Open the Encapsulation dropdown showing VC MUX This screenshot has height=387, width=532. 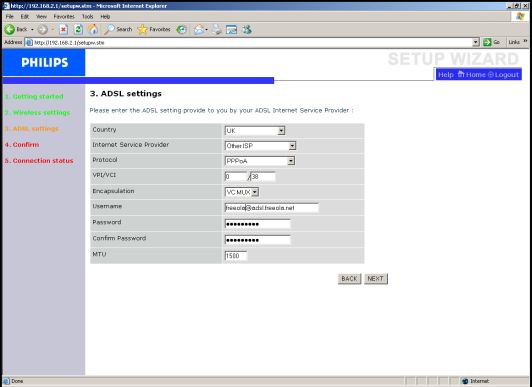(242, 192)
